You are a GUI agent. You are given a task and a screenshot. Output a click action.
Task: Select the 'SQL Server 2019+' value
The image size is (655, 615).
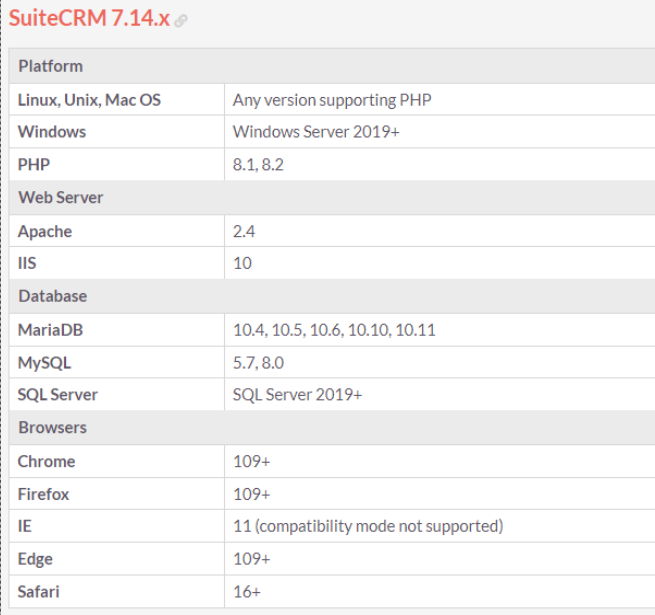(x=297, y=395)
